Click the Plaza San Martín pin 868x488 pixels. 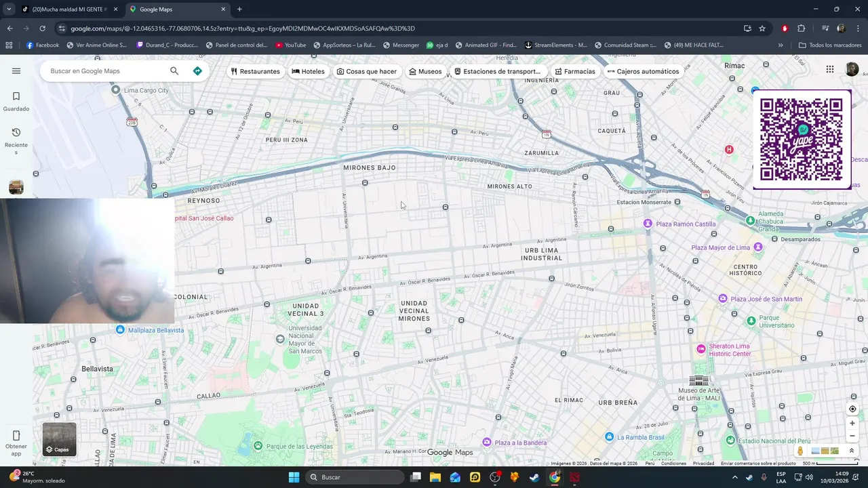pos(723,299)
